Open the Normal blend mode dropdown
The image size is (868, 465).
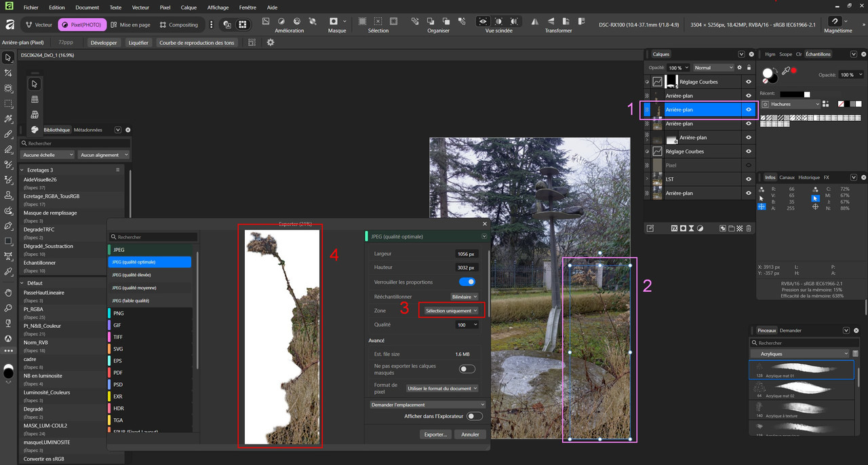point(713,68)
